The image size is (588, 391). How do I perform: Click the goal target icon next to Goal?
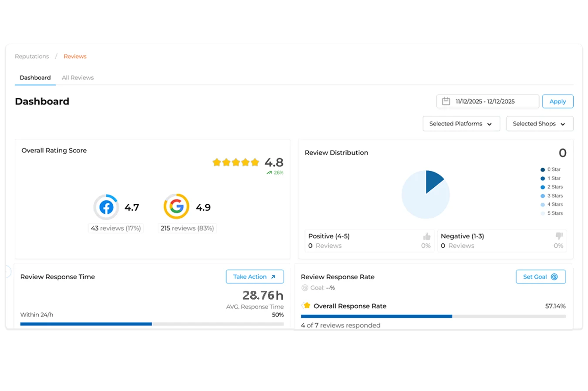tap(305, 288)
